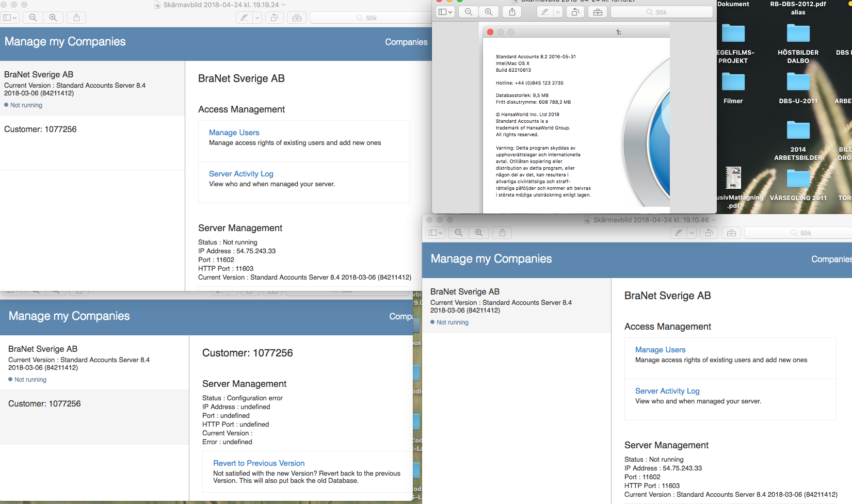Zoom out in the 19.10.46 Preview window

coord(459,233)
